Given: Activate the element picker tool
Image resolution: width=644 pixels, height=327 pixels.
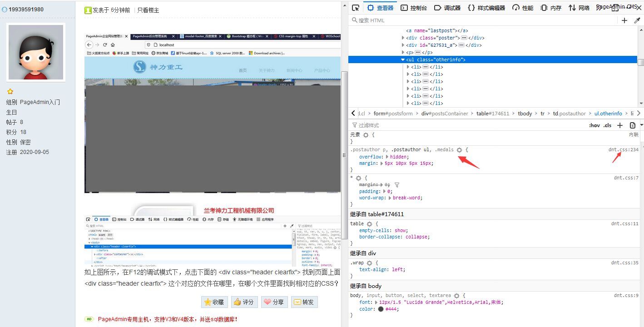Looking at the screenshot, I should tap(356, 8).
